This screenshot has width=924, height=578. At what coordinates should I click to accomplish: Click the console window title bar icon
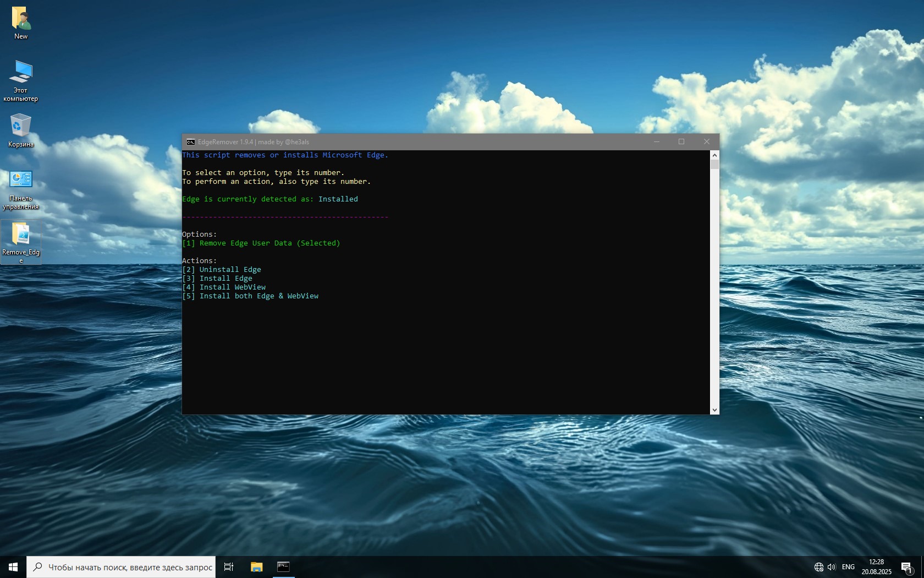coord(190,142)
